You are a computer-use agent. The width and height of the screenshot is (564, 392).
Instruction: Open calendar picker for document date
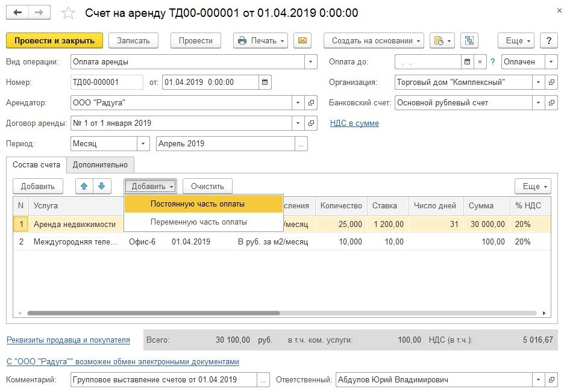click(265, 82)
